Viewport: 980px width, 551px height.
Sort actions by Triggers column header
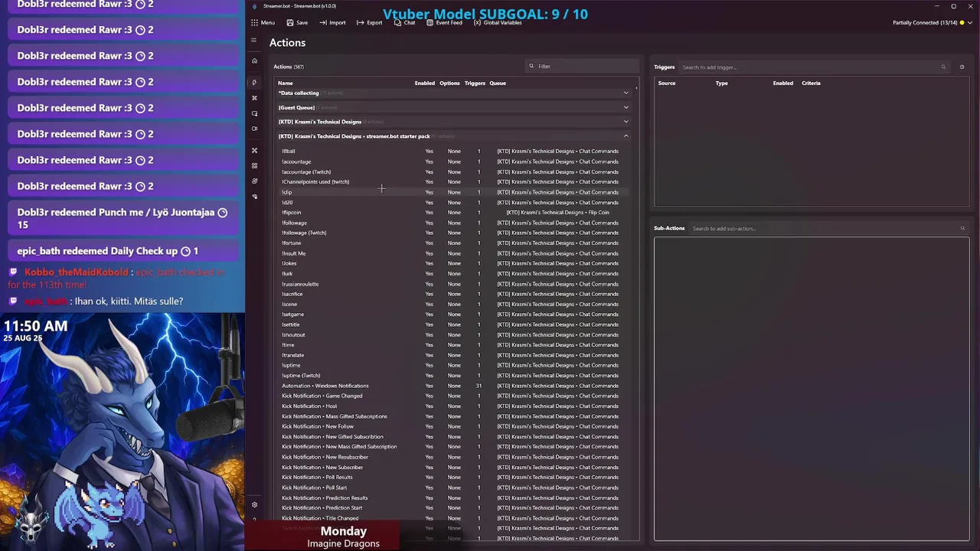tap(475, 83)
